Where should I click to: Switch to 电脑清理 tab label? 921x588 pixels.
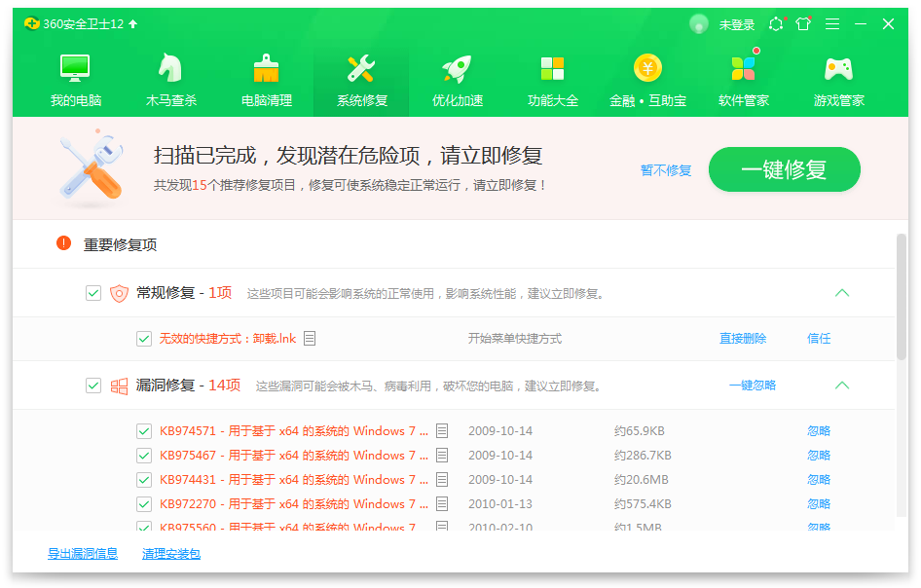click(x=267, y=100)
